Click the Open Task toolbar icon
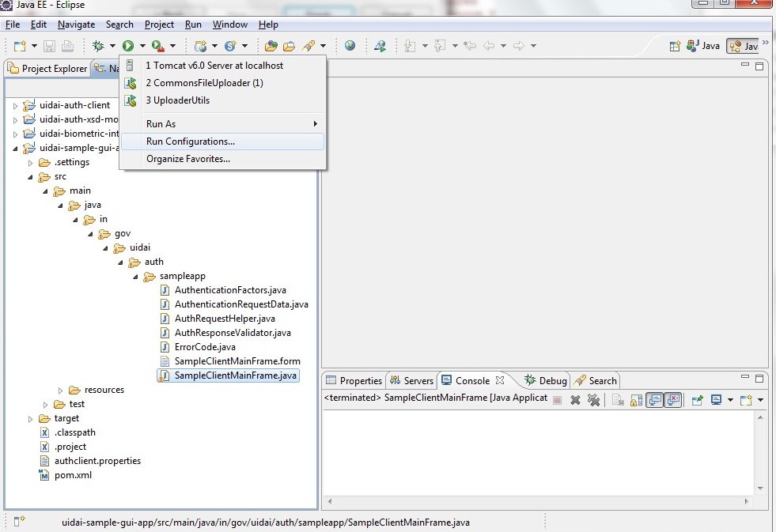The width and height of the screenshot is (776, 532). [289, 46]
